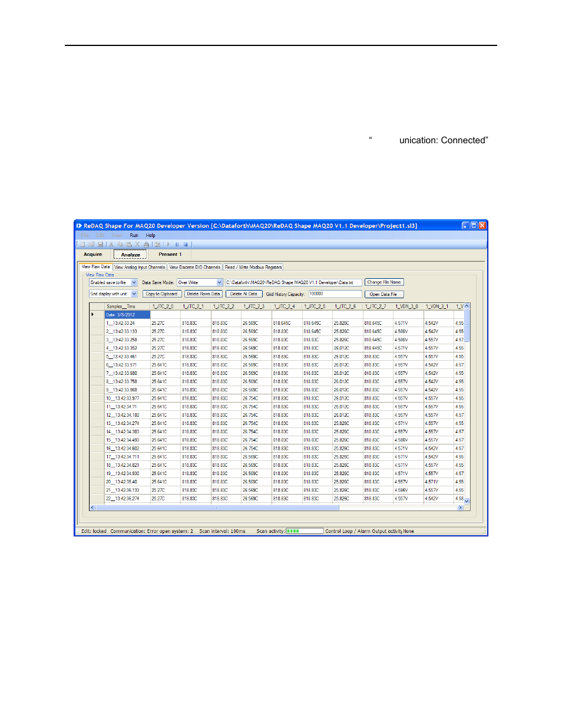Click the 1_JTC_2_0 column header
562x728 pixels.
pyautogui.click(x=166, y=307)
